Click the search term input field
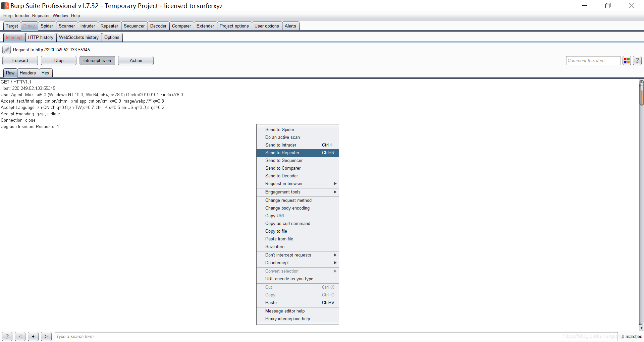Image resolution: width=644 pixels, height=342 pixels. 336,336
